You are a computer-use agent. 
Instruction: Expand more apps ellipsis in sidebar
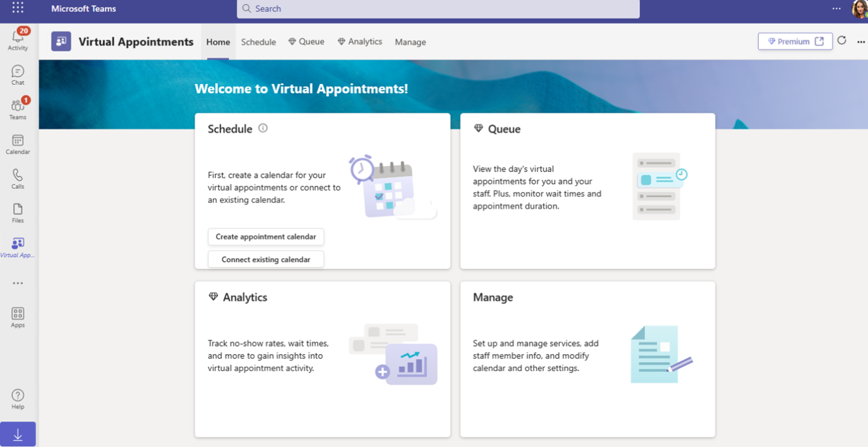tap(18, 283)
